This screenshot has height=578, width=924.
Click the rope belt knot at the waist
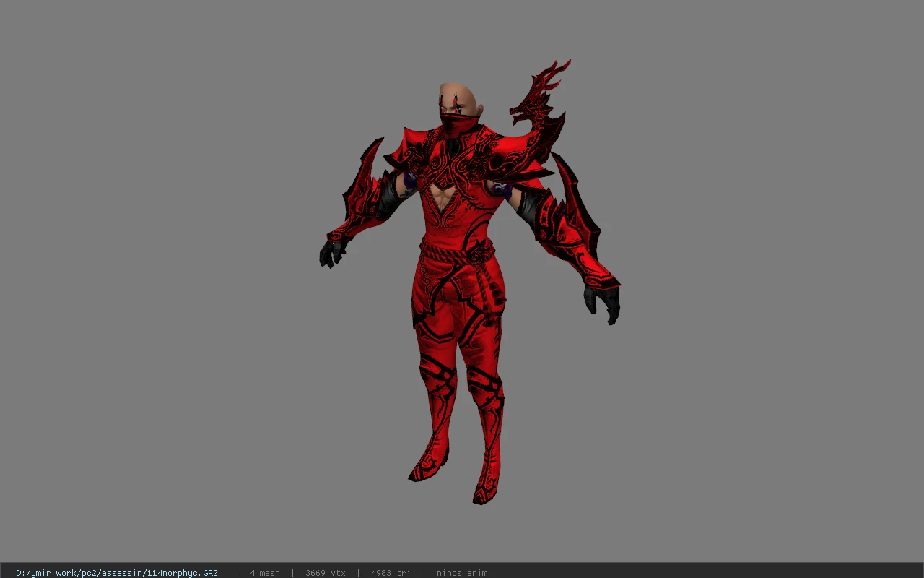(x=479, y=254)
